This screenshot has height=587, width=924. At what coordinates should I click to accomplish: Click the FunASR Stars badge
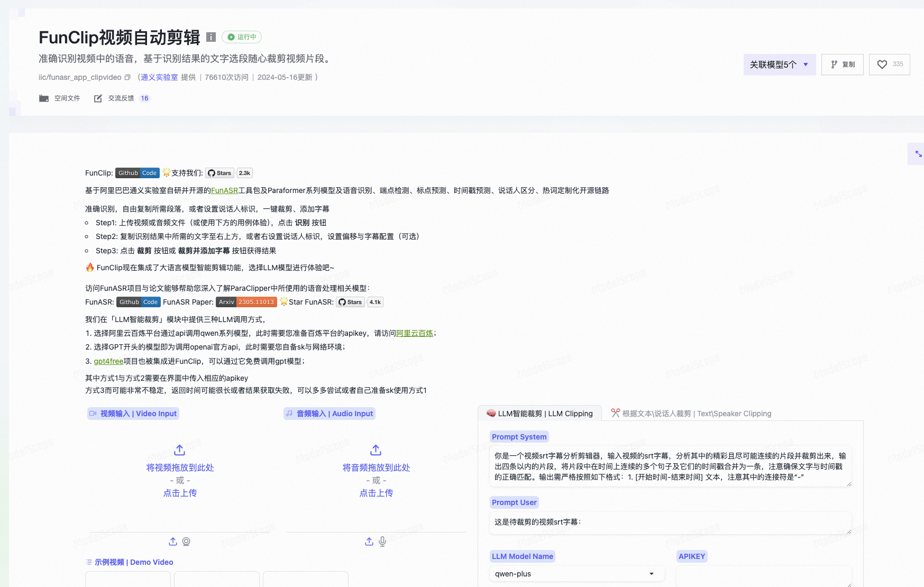(350, 302)
